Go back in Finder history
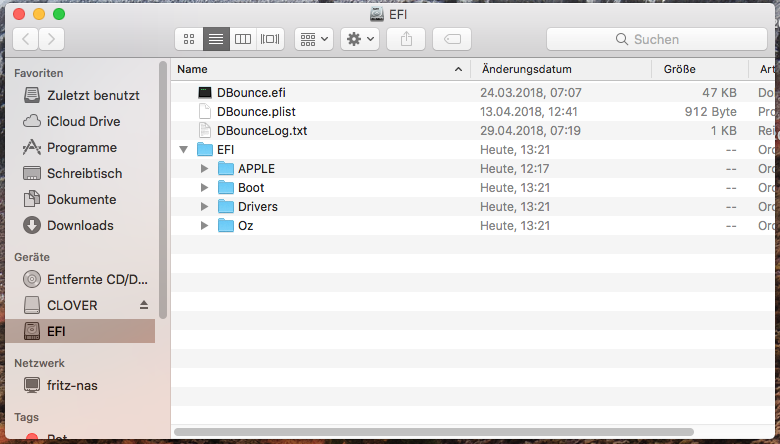The width and height of the screenshot is (780, 444). pyautogui.click(x=26, y=39)
